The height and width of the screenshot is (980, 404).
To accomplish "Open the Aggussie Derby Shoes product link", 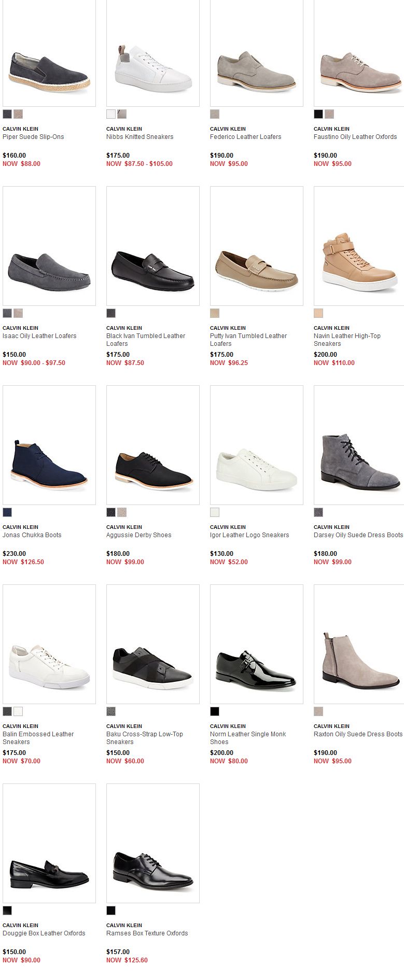I will point(138,535).
